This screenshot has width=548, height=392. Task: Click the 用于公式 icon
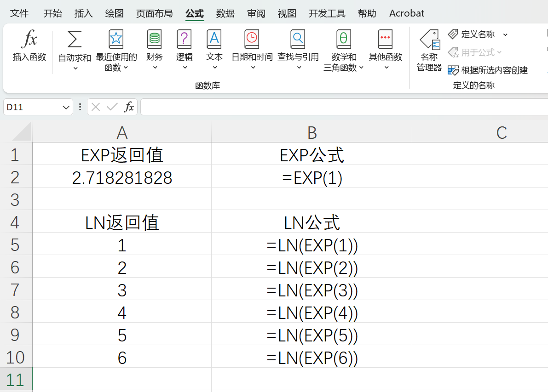[x=453, y=52]
